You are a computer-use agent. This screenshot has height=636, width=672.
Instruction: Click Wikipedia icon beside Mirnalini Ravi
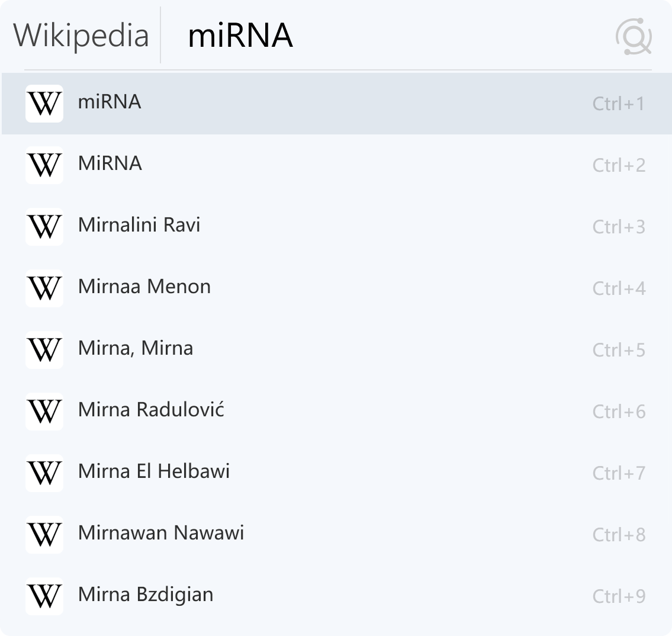point(44,227)
